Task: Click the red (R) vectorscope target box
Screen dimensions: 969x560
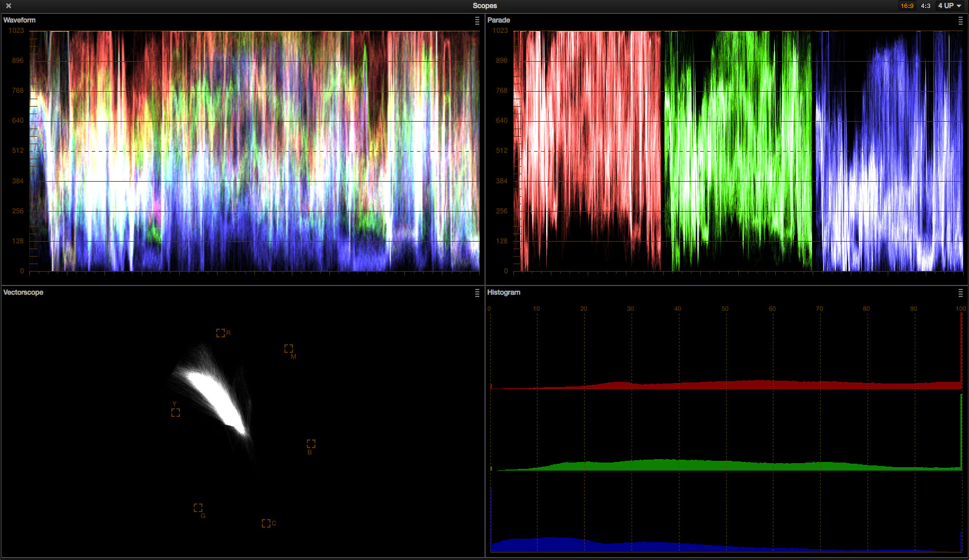Action: 220,333
